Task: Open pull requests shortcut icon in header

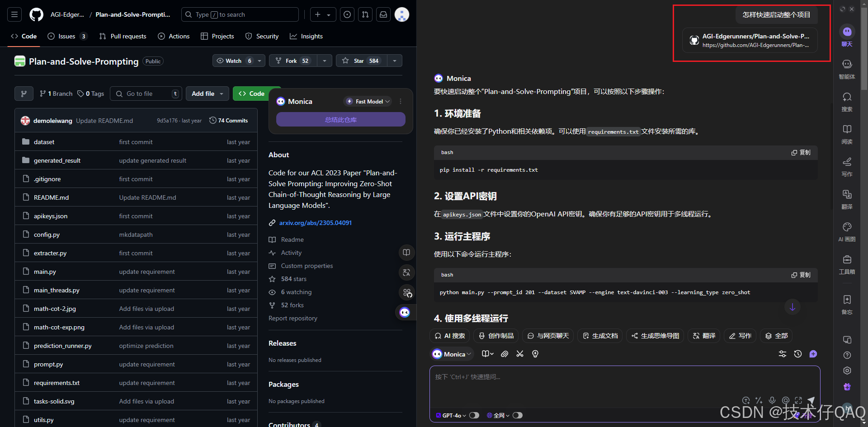Action: pos(365,14)
